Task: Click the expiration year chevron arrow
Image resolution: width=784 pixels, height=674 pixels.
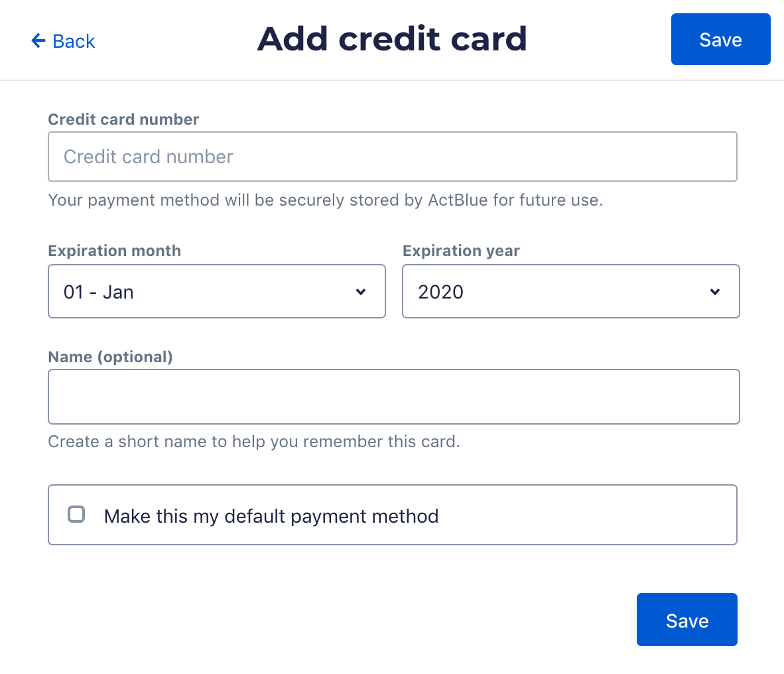Action: tap(716, 292)
